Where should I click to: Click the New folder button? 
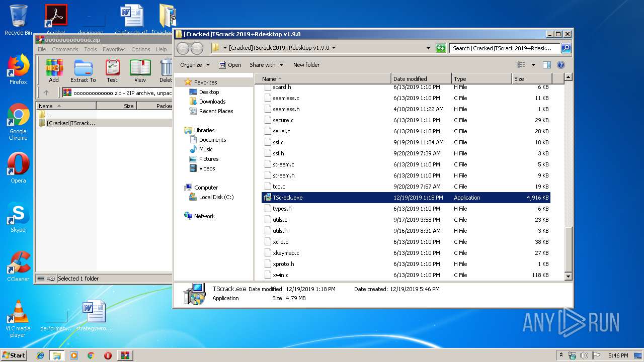(x=306, y=65)
